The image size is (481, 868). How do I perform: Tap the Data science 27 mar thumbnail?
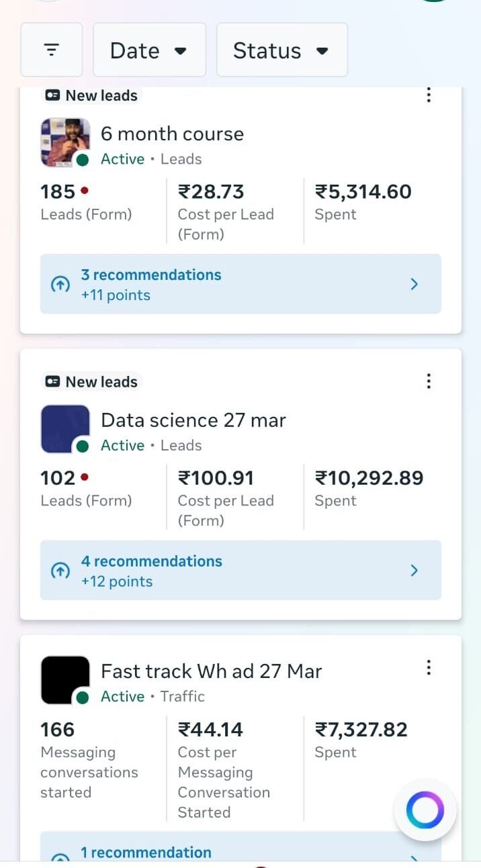65,429
